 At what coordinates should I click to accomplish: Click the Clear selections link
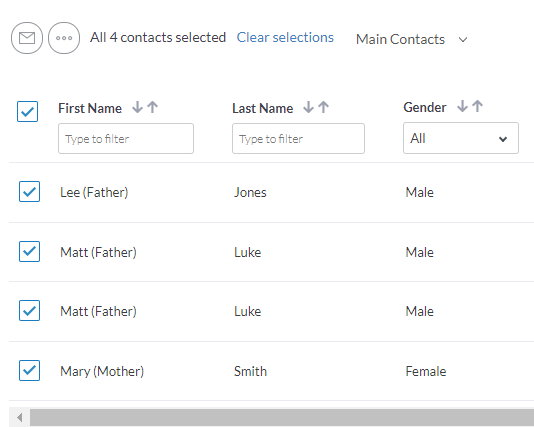[285, 37]
